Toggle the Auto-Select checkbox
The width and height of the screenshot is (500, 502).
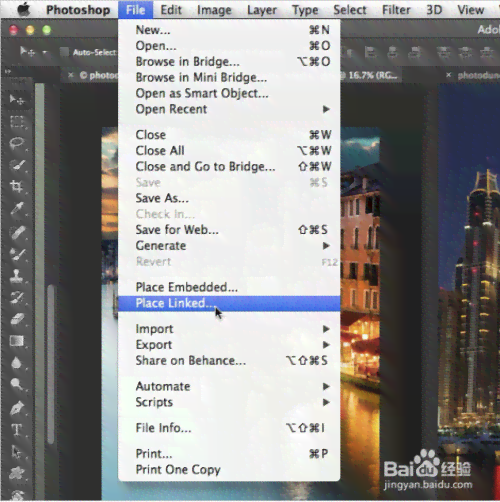(x=64, y=52)
